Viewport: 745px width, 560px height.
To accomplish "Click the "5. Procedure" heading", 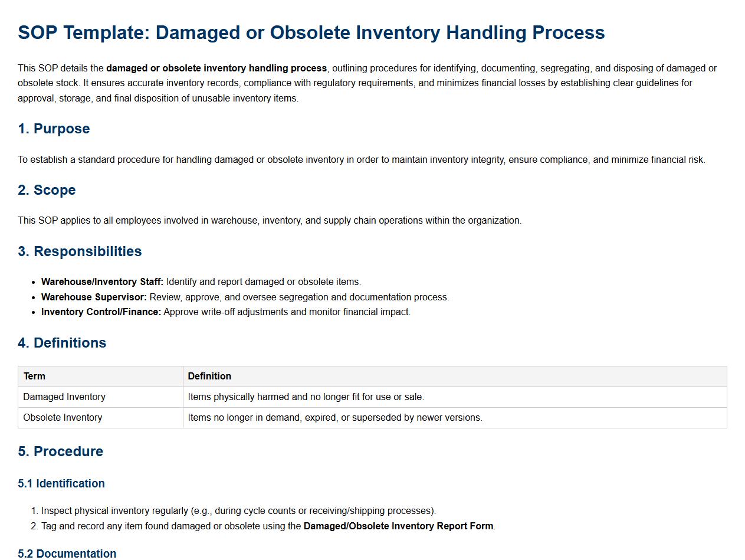I will (60, 451).
